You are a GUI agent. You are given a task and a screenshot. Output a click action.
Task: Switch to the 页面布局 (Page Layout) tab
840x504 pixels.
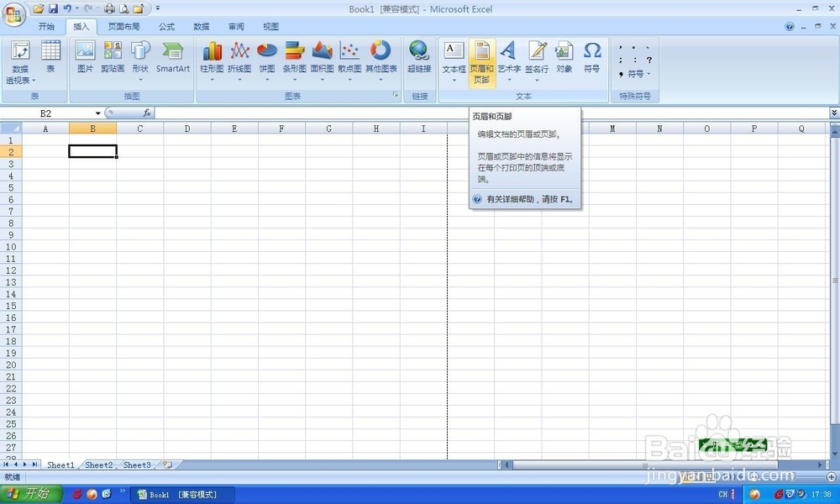(123, 26)
